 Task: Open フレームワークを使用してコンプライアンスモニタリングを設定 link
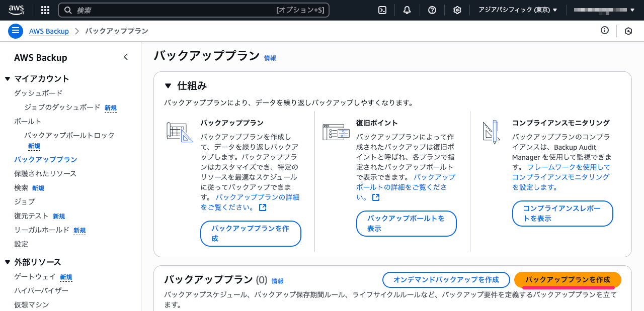[x=561, y=177]
